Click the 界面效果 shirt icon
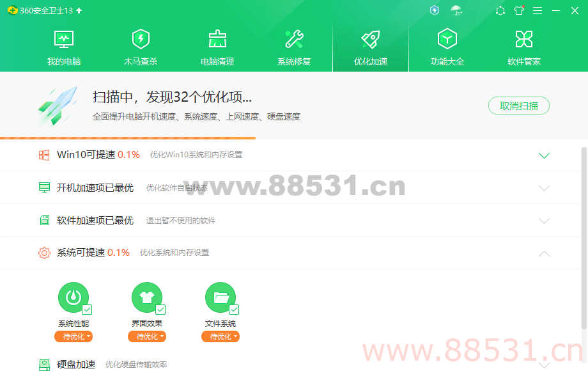 (147, 297)
